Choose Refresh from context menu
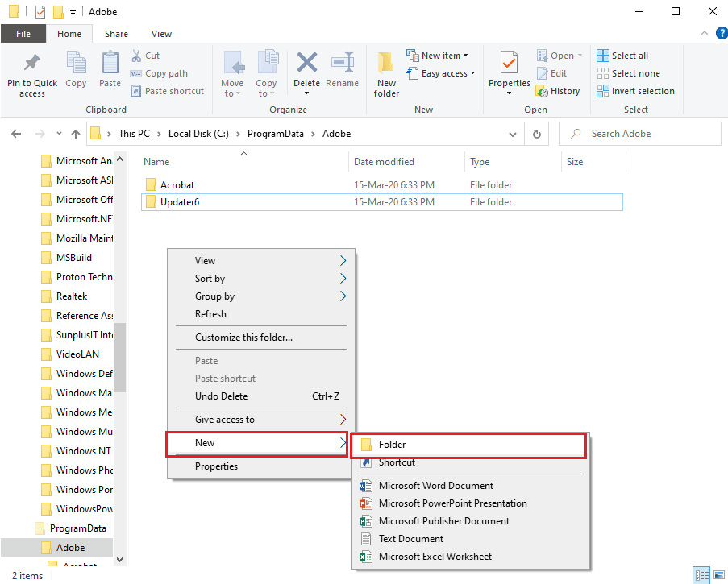 pyautogui.click(x=261, y=314)
